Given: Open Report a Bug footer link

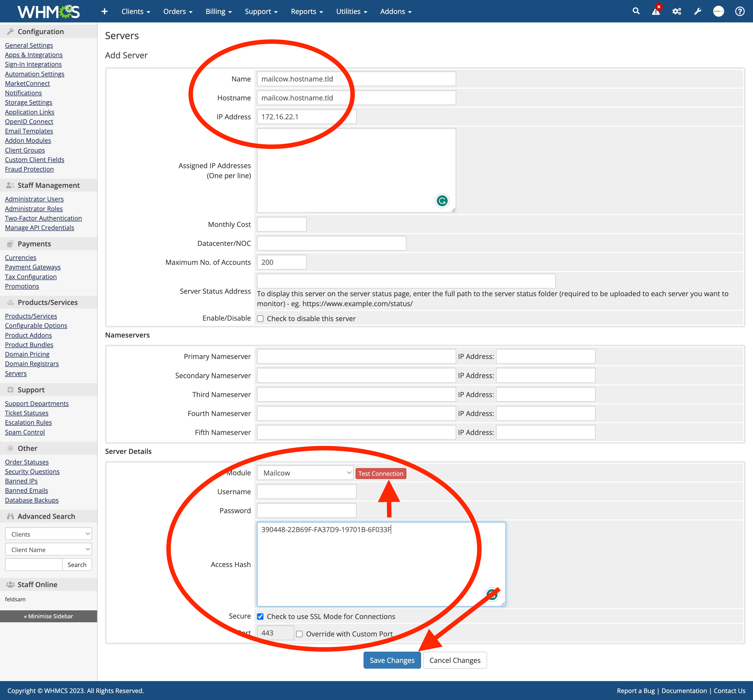Looking at the screenshot, I should (636, 691).
